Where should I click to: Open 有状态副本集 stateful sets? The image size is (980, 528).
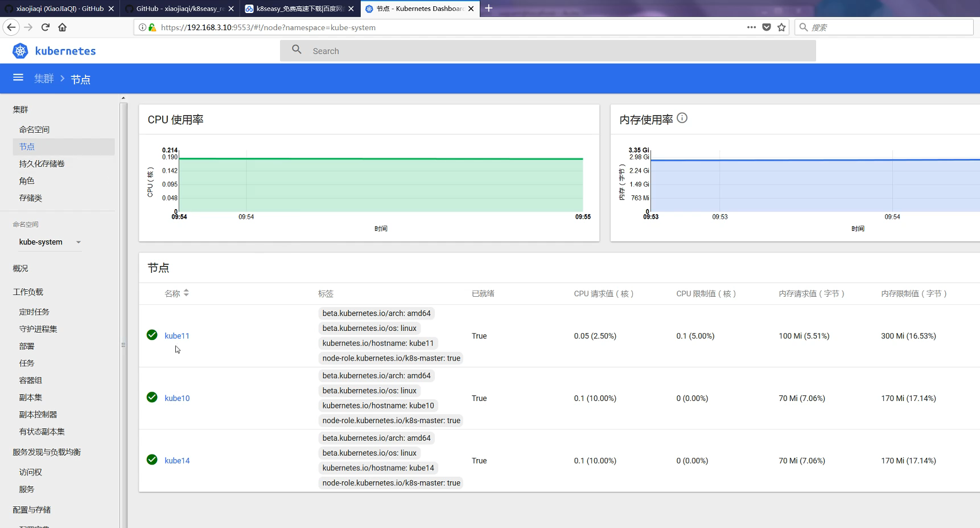point(42,431)
